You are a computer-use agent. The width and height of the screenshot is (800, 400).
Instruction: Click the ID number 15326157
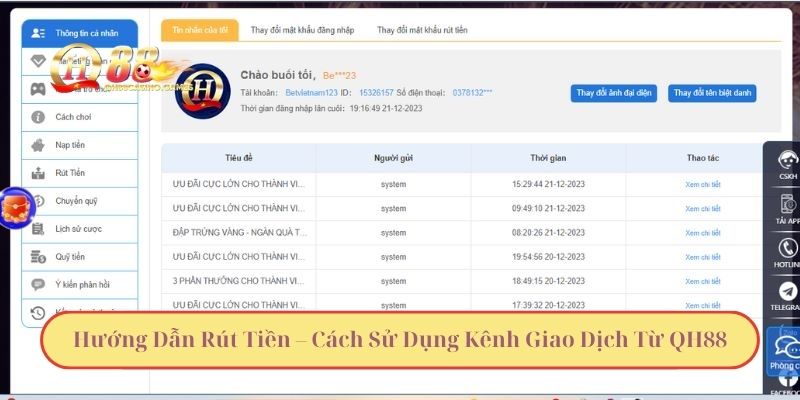[377, 93]
